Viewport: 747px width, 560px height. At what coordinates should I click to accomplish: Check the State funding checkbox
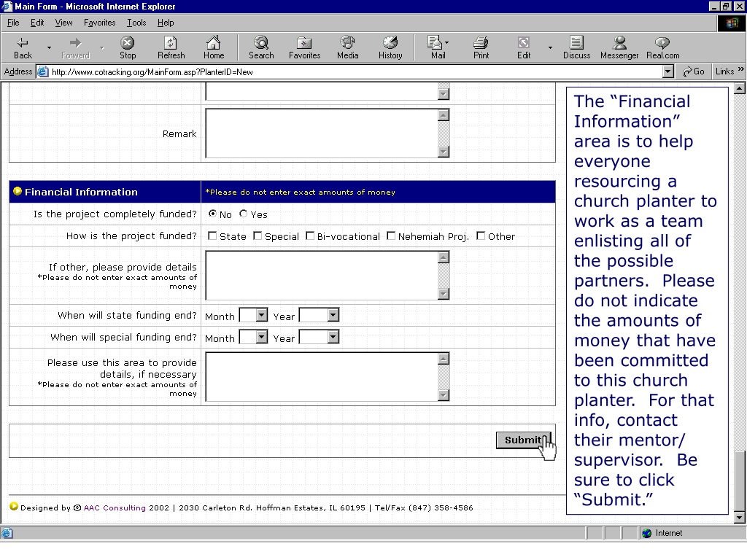(x=212, y=236)
